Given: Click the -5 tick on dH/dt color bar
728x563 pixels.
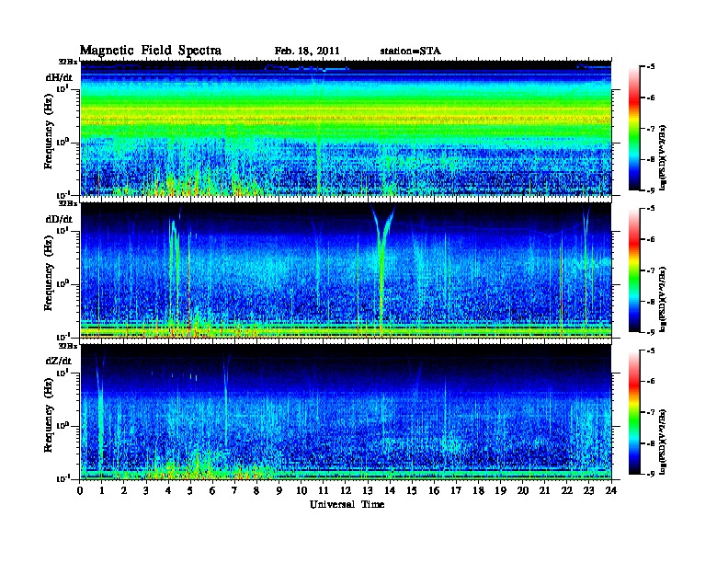Looking at the screenshot, I should [651, 67].
